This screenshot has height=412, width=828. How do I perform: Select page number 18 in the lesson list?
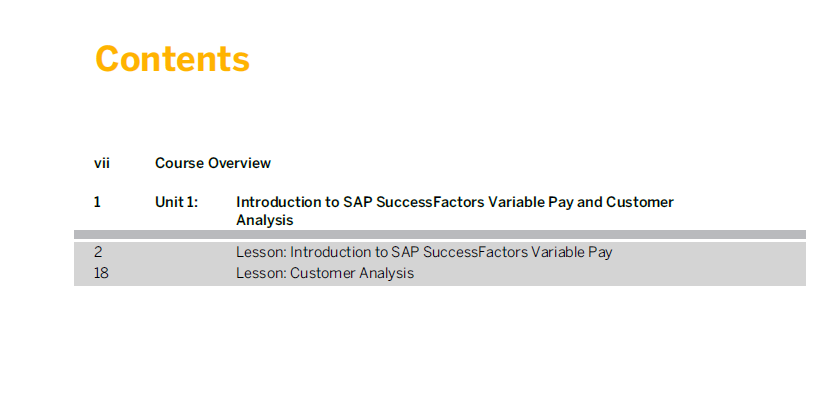point(101,273)
